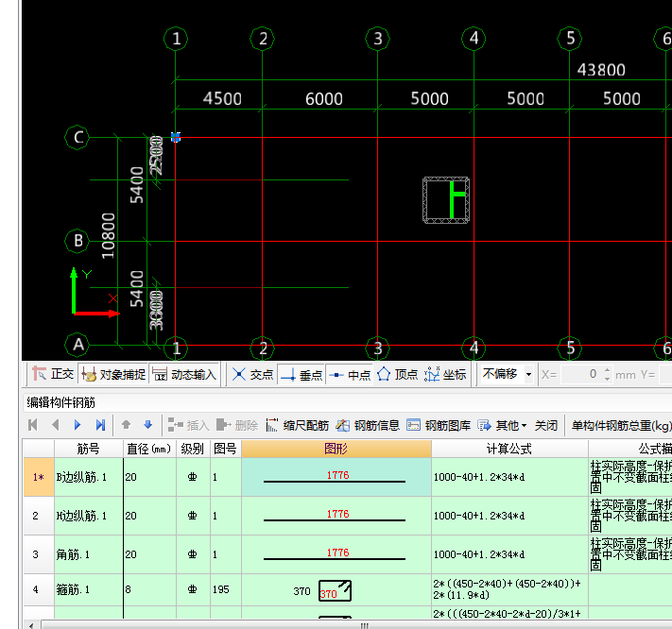
Task: Enable 顶点 vertex snap
Action: (397, 375)
